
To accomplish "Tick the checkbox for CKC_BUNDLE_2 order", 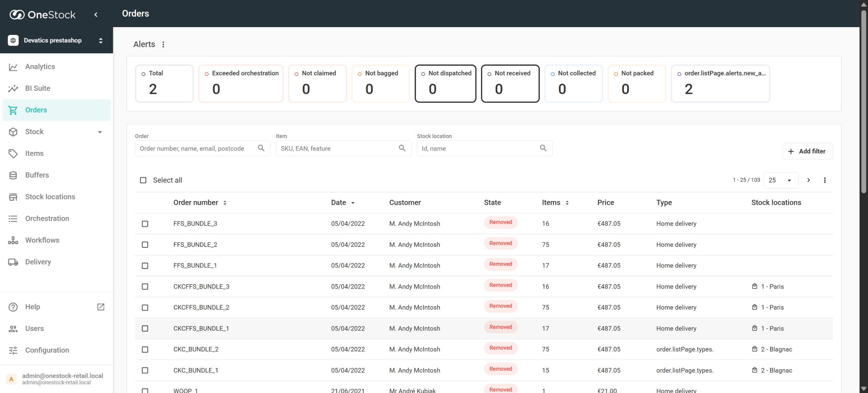I will [x=145, y=349].
